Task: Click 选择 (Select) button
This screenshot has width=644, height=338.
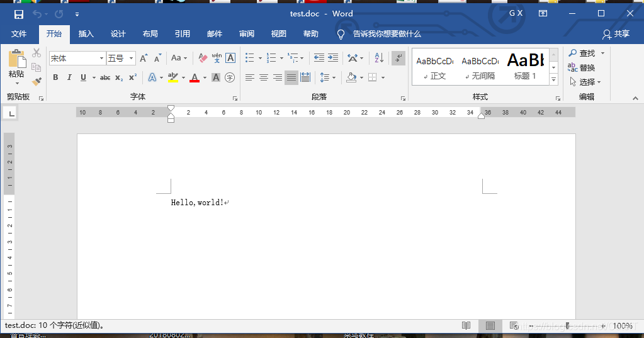Action: pyautogui.click(x=585, y=82)
